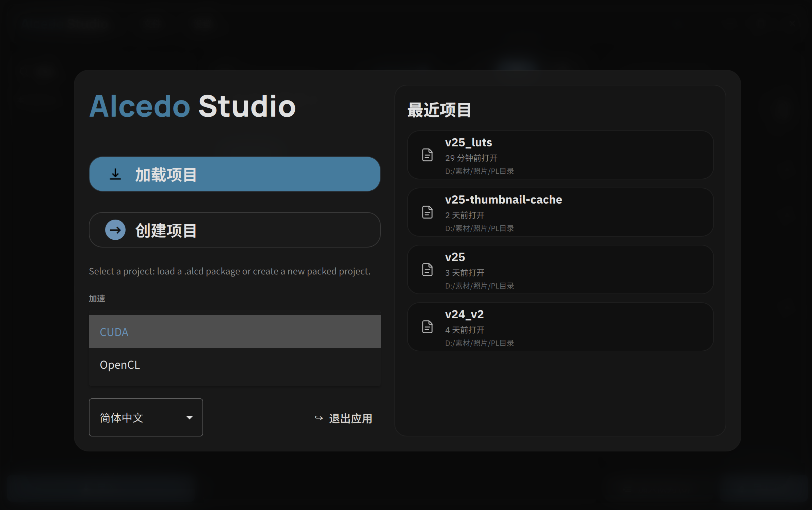812x510 pixels.
Task: Click the file icon for v24_v2
Action: pyautogui.click(x=427, y=327)
